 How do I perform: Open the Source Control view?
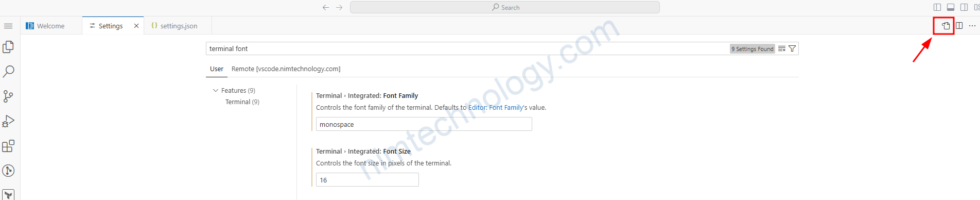tap(8, 96)
